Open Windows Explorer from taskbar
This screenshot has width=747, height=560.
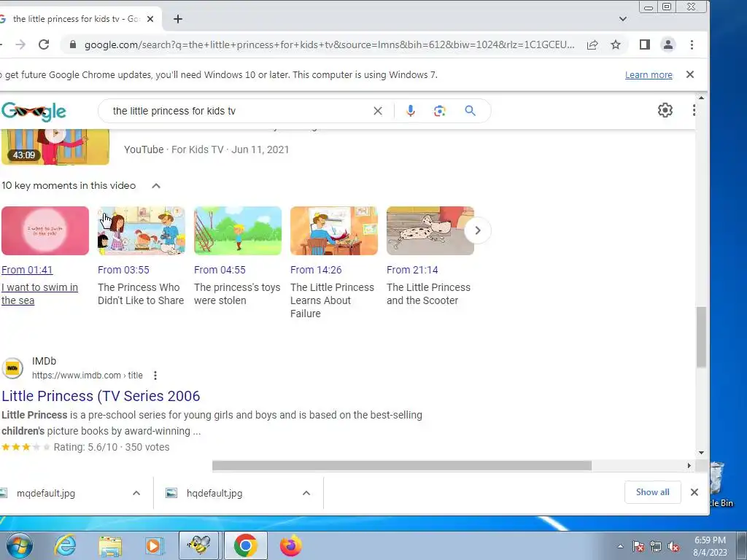(x=110, y=545)
